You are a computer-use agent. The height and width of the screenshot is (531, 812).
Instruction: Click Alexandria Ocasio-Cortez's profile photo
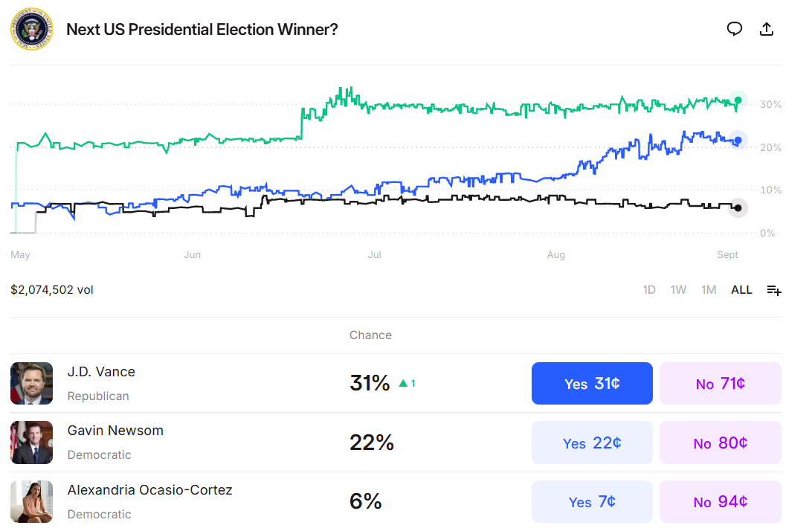click(31, 501)
